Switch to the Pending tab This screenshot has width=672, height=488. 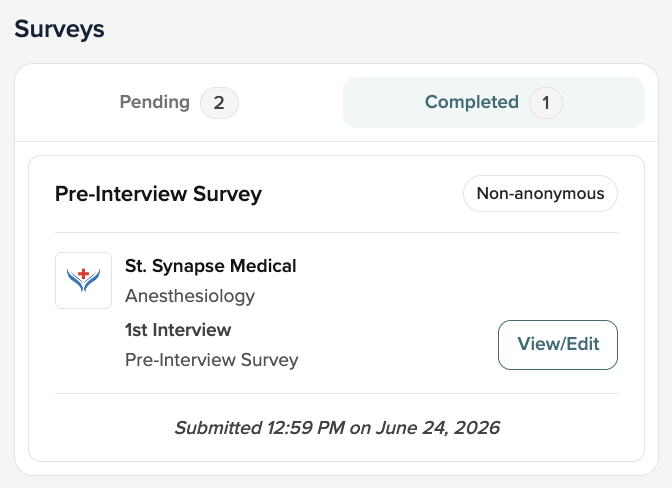pos(179,102)
